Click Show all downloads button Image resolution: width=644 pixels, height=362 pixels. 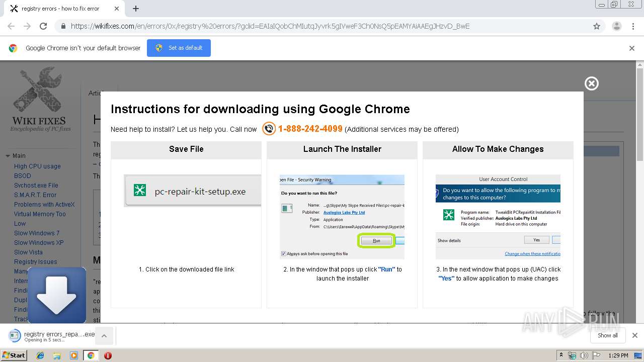click(608, 335)
